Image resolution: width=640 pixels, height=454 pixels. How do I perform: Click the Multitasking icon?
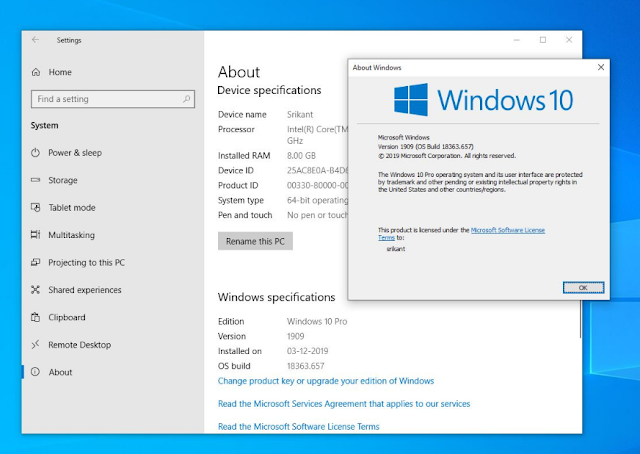point(36,235)
